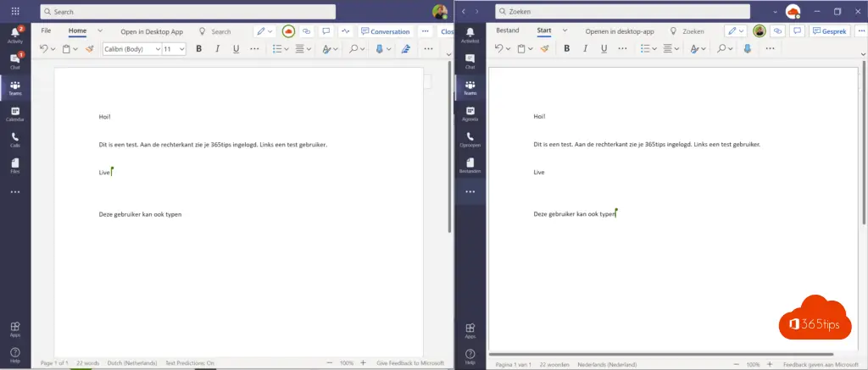Toggle Underline in right window toolbar

tap(604, 48)
